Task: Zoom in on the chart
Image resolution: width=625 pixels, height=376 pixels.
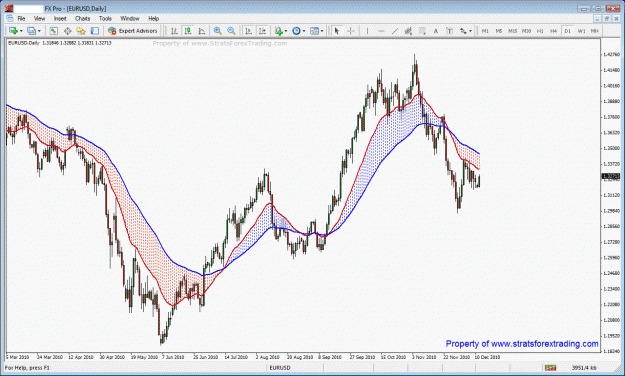Action: click(218, 31)
